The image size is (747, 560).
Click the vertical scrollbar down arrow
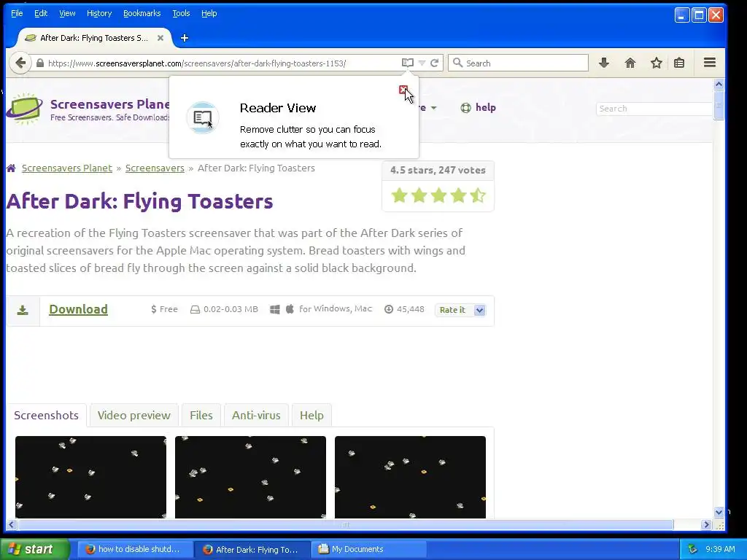point(719,513)
